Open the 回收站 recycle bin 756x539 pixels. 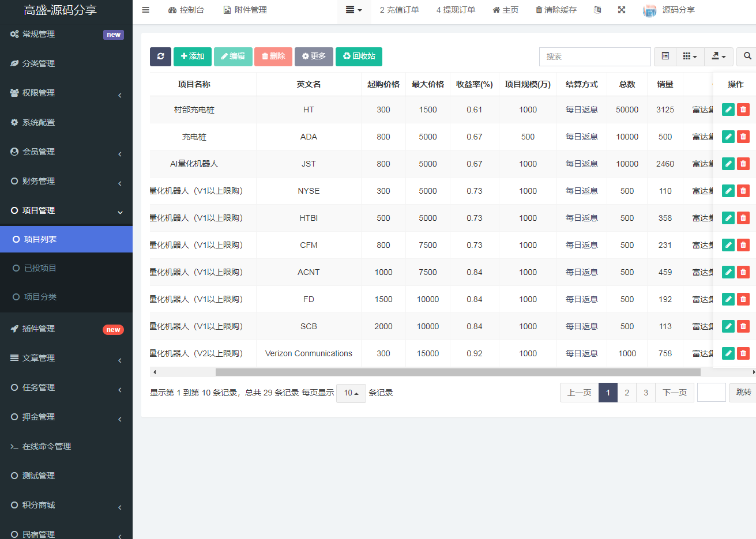coord(359,56)
